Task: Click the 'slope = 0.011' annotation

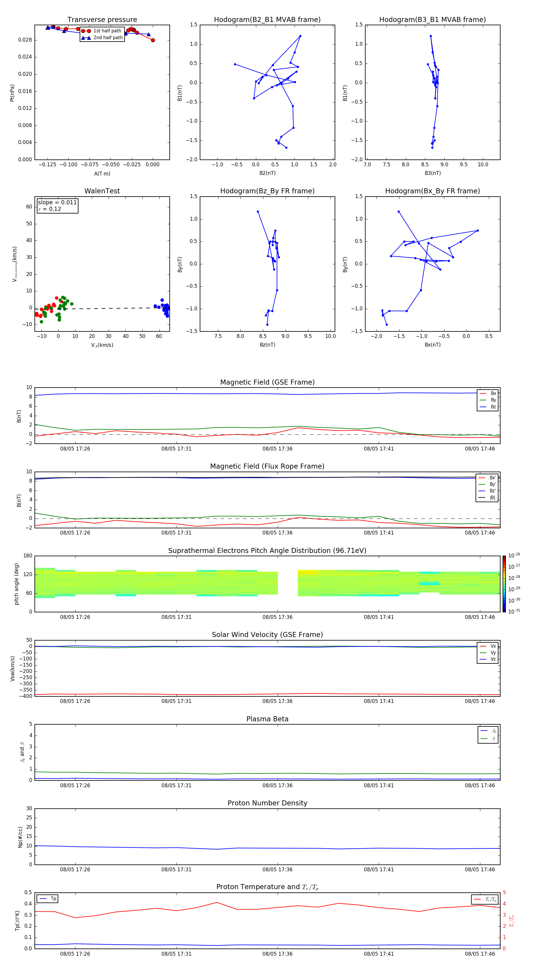Action: [x=57, y=203]
